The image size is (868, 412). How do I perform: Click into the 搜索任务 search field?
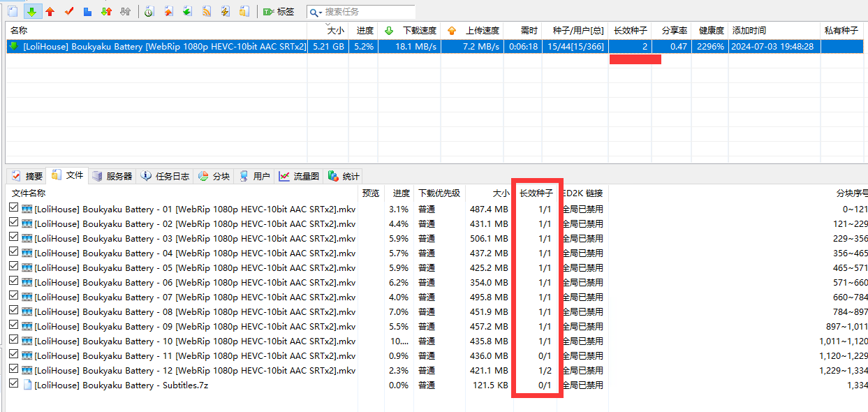point(368,12)
